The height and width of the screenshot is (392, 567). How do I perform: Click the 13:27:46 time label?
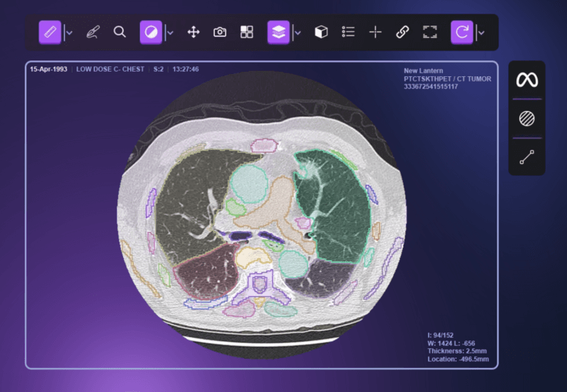(185, 69)
